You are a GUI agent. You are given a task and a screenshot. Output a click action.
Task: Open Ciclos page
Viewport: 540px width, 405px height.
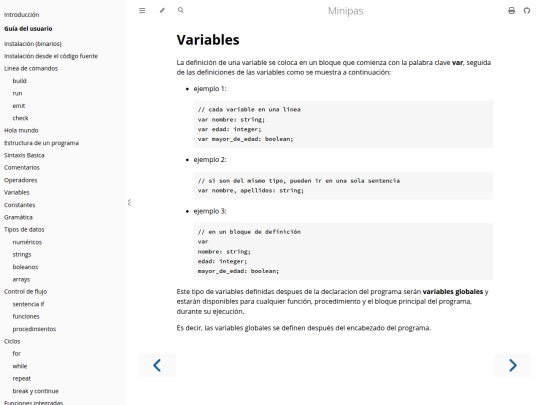tap(12, 341)
